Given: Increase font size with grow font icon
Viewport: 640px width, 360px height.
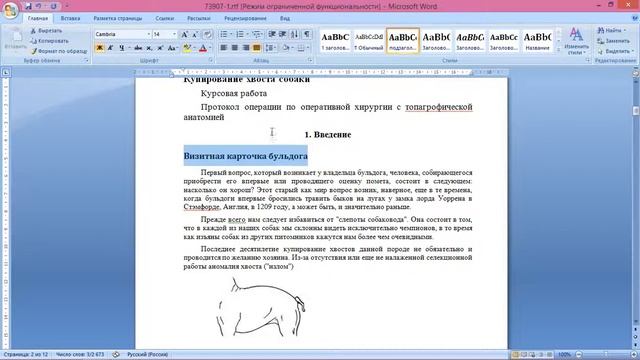Looking at the screenshot, I should tap(184, 34).
